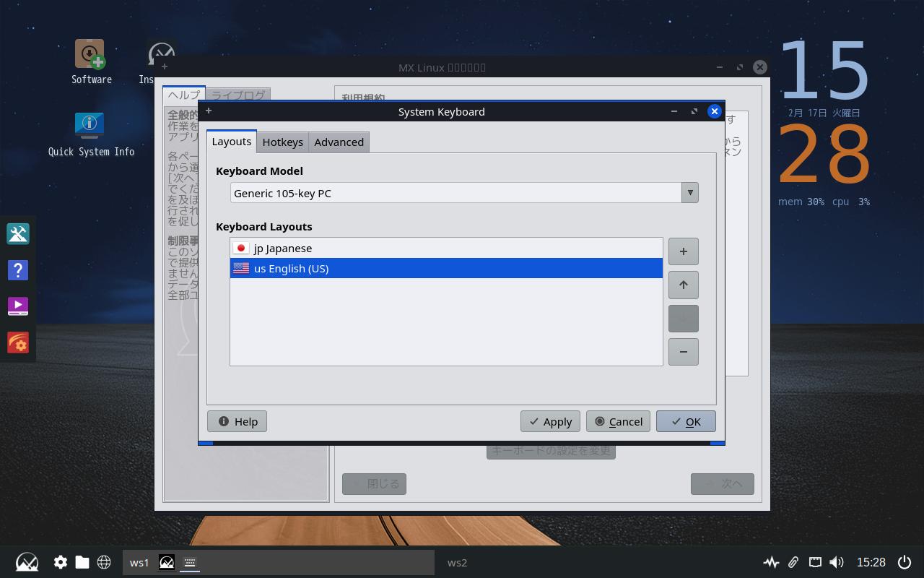Open the file manager icon in taskbar
The image size is (924, 578).
(x=82, y=562)
